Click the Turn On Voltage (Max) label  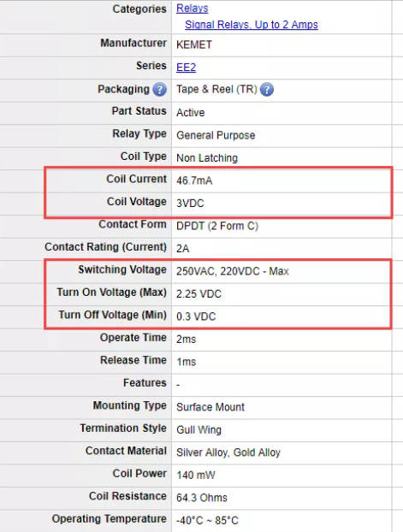tap(112, 293)
